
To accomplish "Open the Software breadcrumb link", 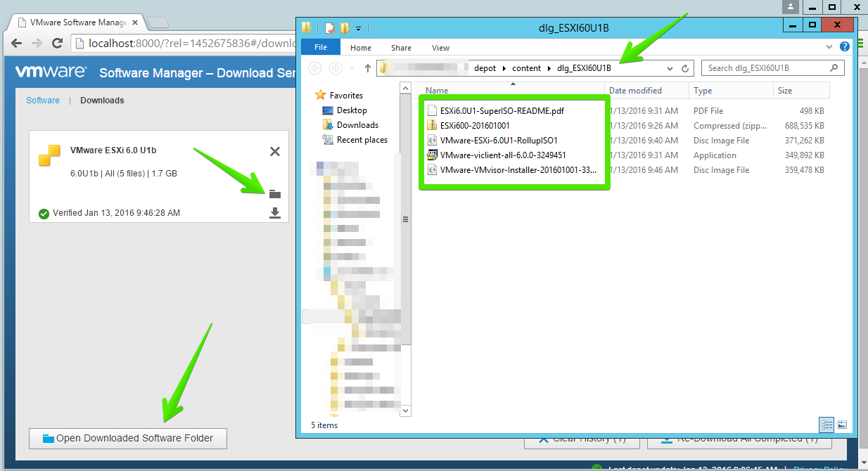I will 43,101.
